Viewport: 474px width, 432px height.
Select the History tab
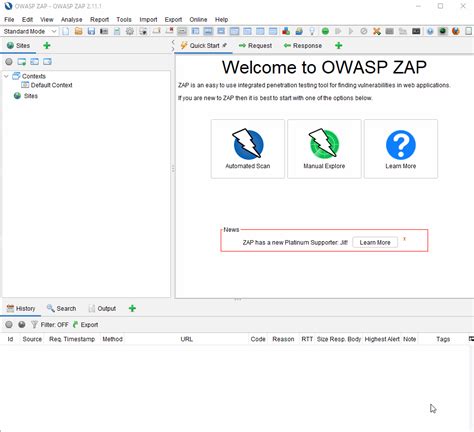click(x=21, y=308)
